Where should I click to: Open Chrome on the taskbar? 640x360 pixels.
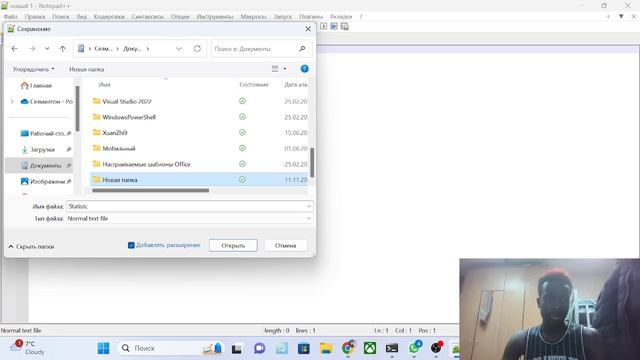[348, 348]
